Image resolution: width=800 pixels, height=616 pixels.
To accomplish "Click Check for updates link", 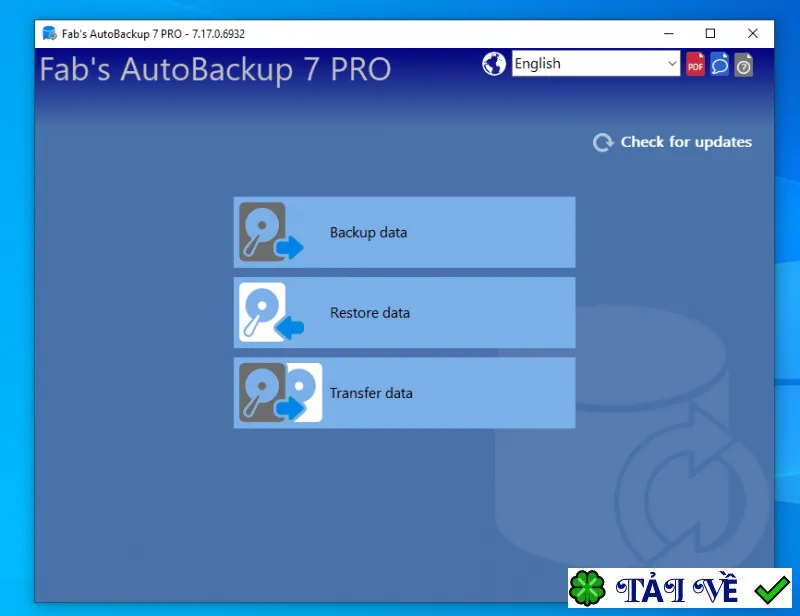I will pos(686,142).
